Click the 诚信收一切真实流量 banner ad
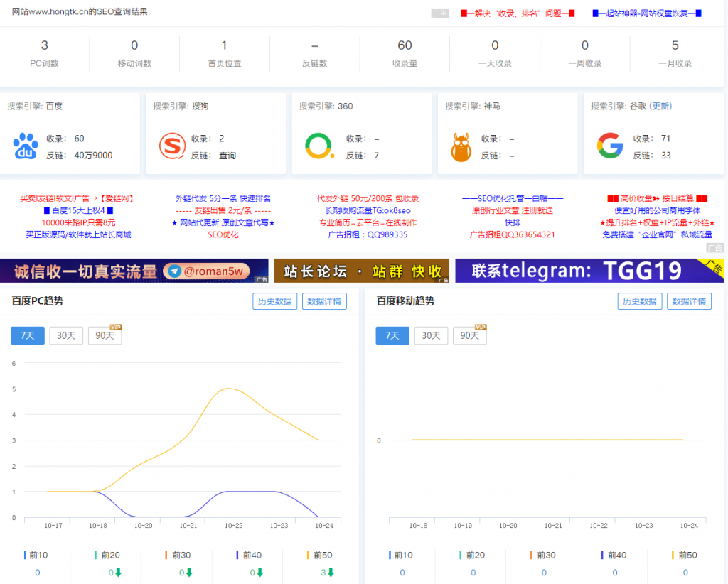This screenshot has height=584, width=728. [134, 271]
